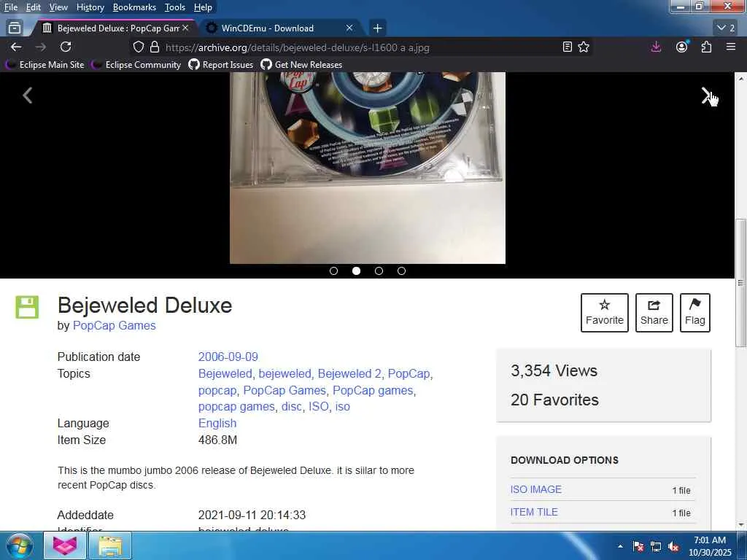Viewport: 747px width, 560px height.
Task: Open the account profile icon
Action: coord(682,47)
